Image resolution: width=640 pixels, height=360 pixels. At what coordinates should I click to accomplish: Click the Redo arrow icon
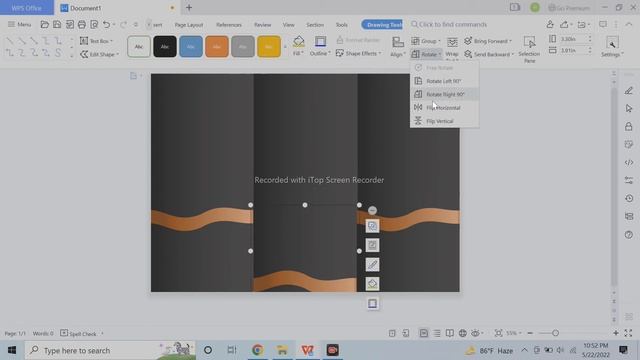click(124, 24)
